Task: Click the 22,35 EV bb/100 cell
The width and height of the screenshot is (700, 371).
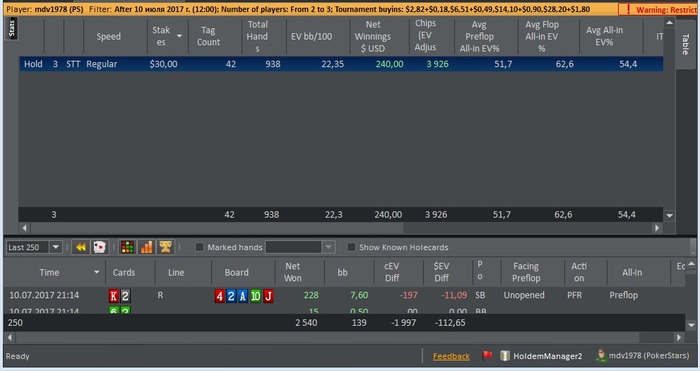Action: tap(333, 64)
